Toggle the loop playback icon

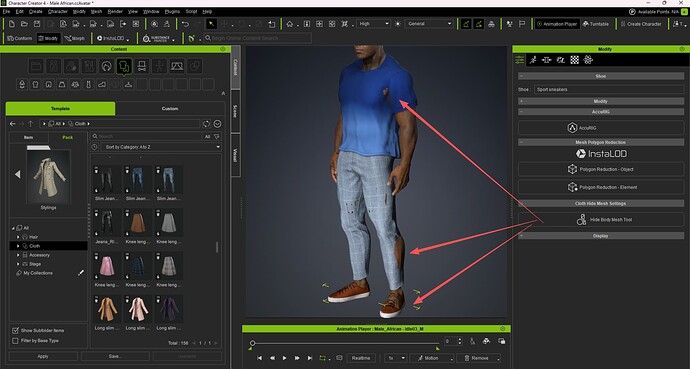[x=324, y=358]
